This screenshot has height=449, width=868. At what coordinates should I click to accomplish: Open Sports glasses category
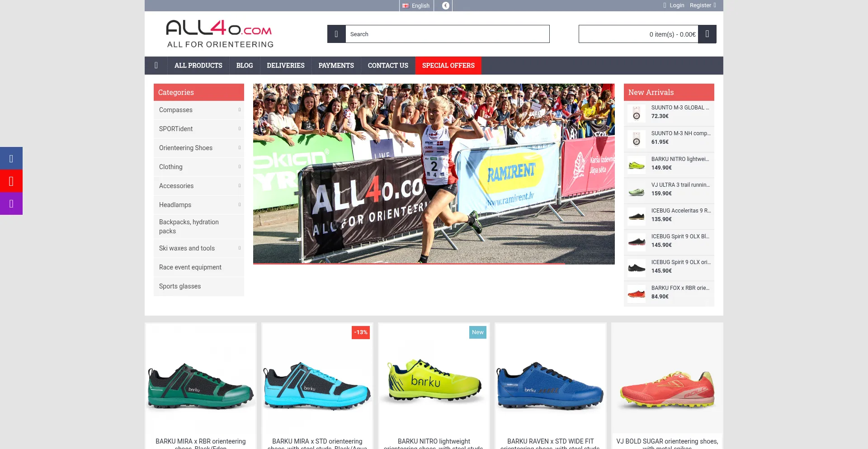click(x=199, y=286)
